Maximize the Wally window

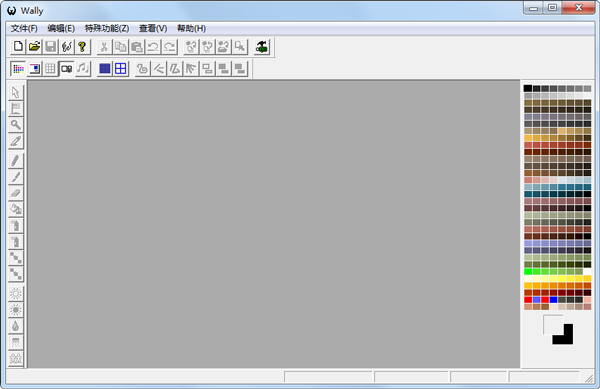coord(553,8)
